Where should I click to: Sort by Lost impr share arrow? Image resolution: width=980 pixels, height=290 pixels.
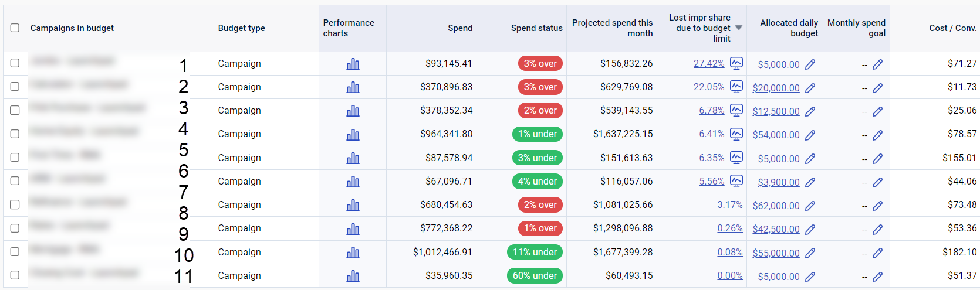click(x=739, y=28)
